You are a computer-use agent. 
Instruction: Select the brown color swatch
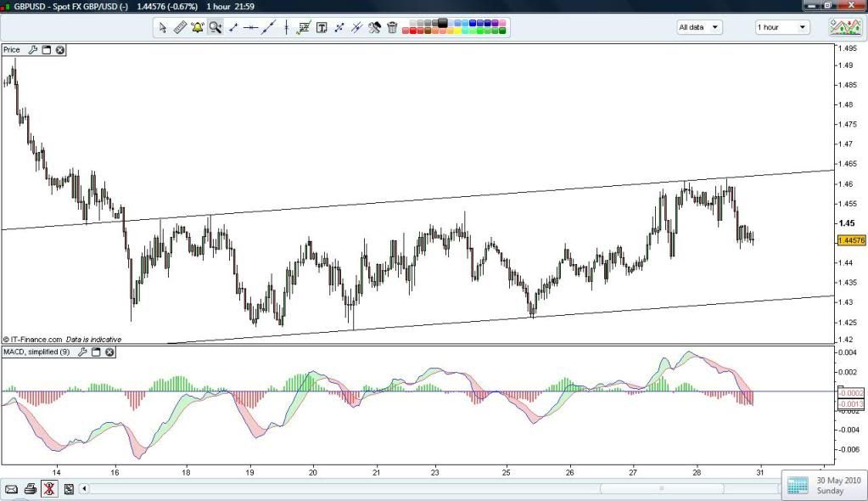[428, 31]
